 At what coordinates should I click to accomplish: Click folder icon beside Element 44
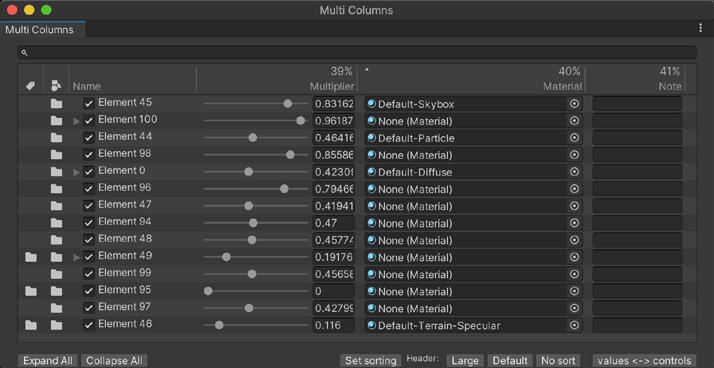tap(56, 138)
